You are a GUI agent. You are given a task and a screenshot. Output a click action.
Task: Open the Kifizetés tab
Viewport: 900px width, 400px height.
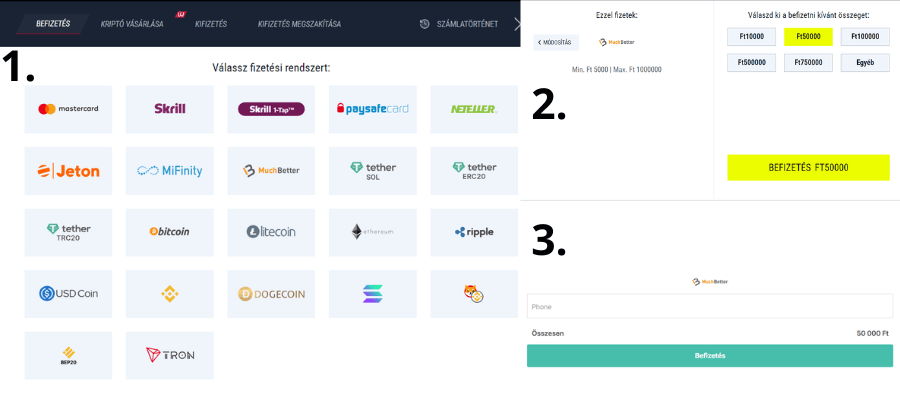[212, 23]
